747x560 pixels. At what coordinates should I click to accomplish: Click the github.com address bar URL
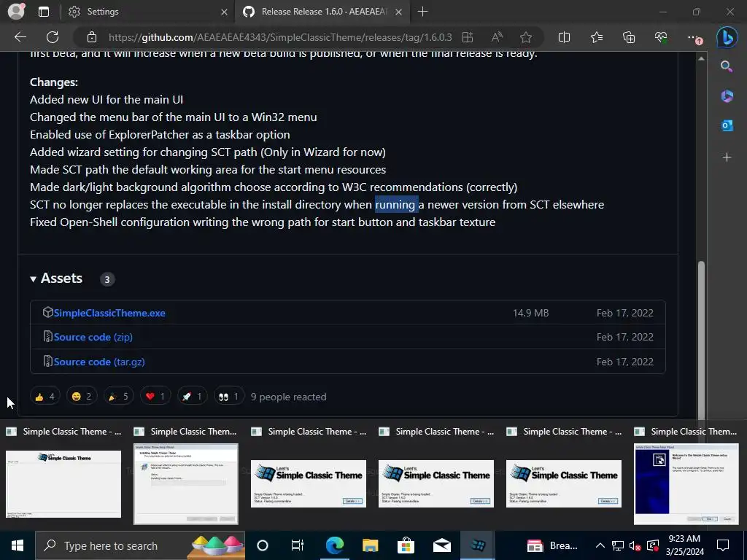click(x=280, y=37)
